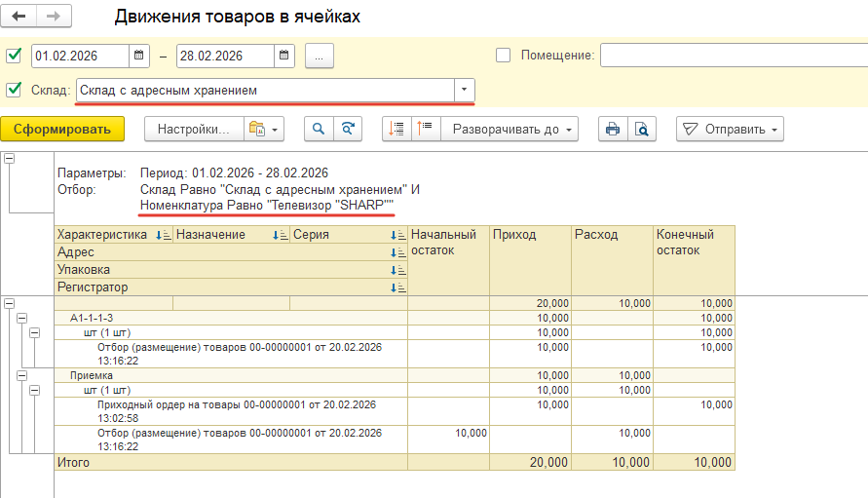Click the Сформировать button

(62, 129)
